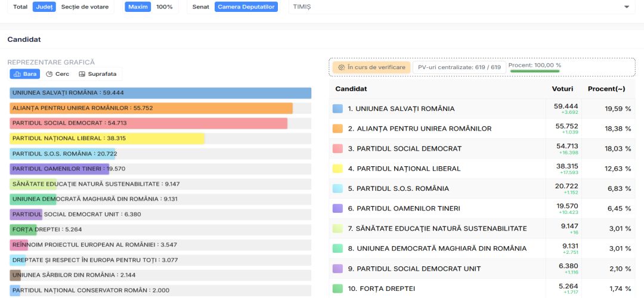Click purple swatch for Partidul Oamenilor Tineri
The width and height of the screenshot is (644, 298).
tap(338, 209)
